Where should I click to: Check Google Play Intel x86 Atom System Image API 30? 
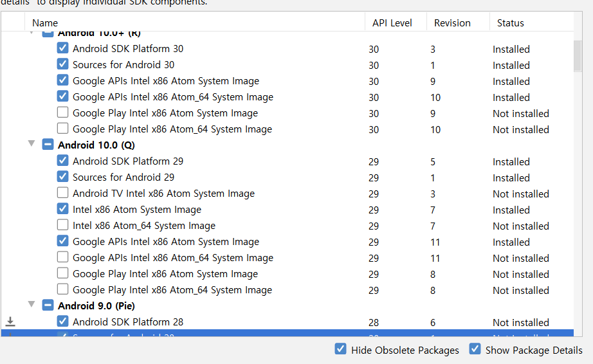point(63,113)
